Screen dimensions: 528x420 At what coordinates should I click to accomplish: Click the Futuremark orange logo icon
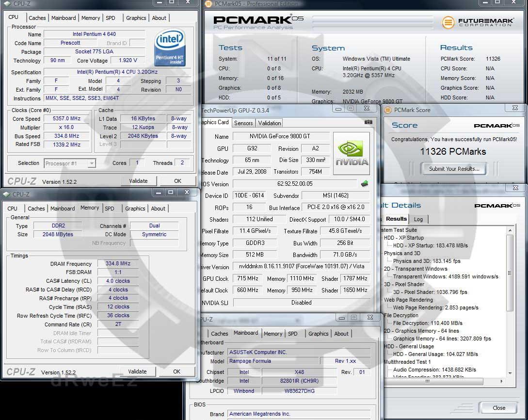click(448, 23)
